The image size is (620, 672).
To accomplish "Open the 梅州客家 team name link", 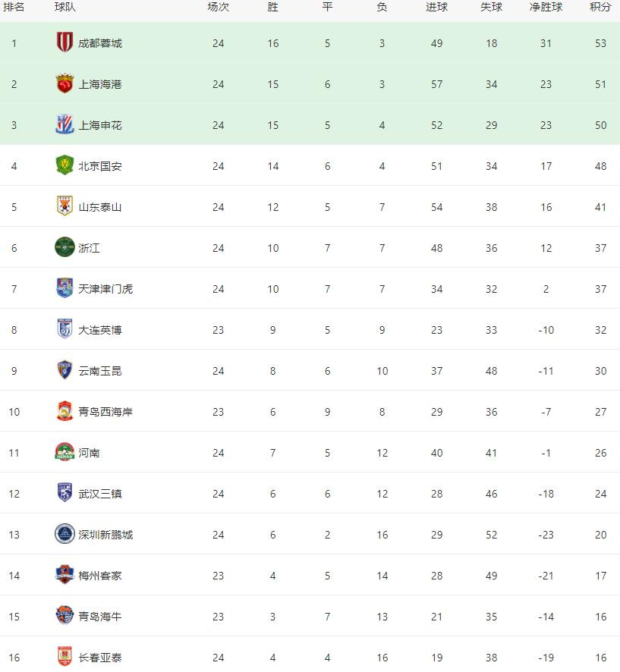I will click(100, 576).
